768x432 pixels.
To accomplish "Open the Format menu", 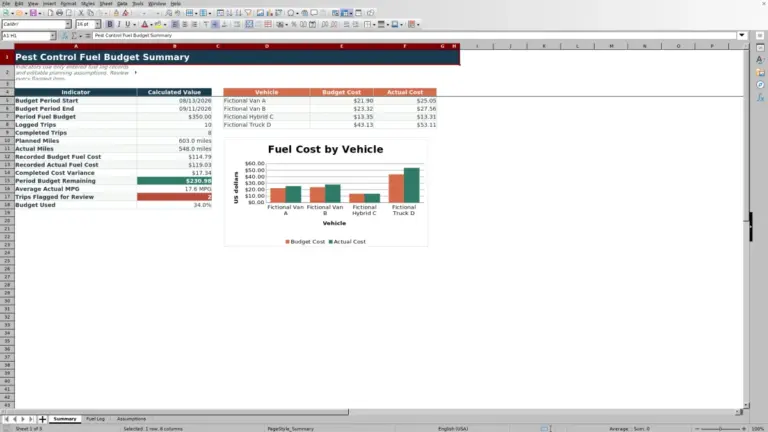I will coord(68,3).
